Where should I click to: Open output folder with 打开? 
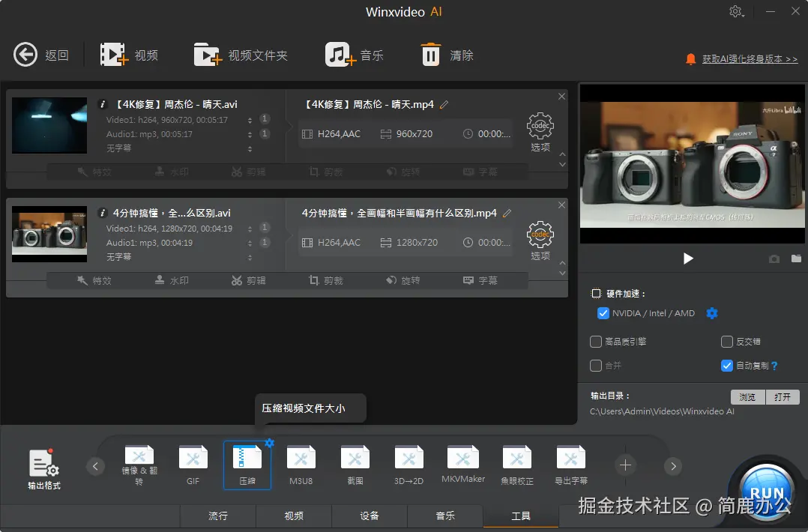tap(783, 396)
